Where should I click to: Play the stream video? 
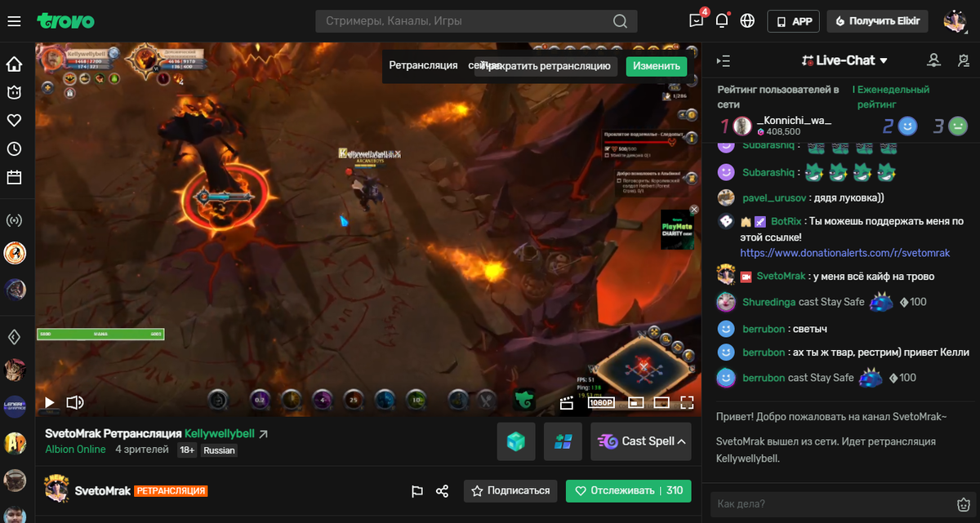point(49,402)
